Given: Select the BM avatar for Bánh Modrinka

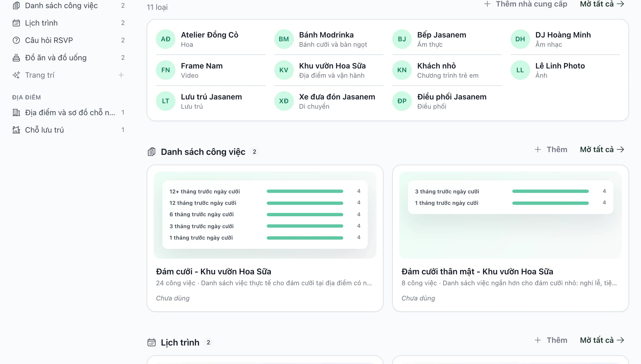Looking at the screenshot, I should pos(284,39).
